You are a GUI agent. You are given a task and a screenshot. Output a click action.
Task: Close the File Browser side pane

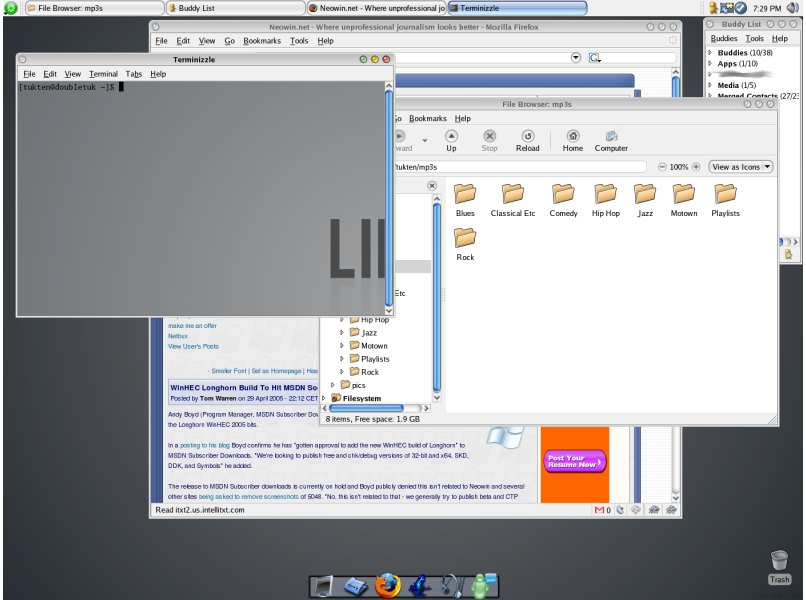432,186
